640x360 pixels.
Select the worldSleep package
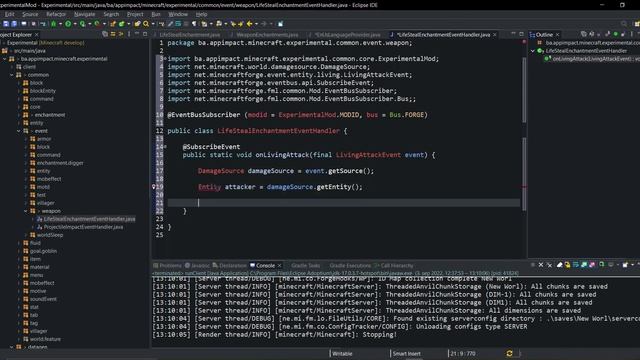(x=50, y=235)
